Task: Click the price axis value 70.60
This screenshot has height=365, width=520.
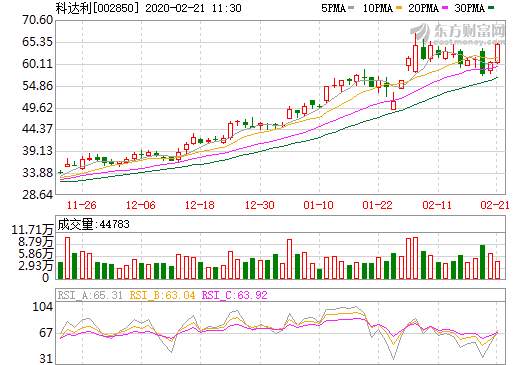Action: tap(38, 20)
